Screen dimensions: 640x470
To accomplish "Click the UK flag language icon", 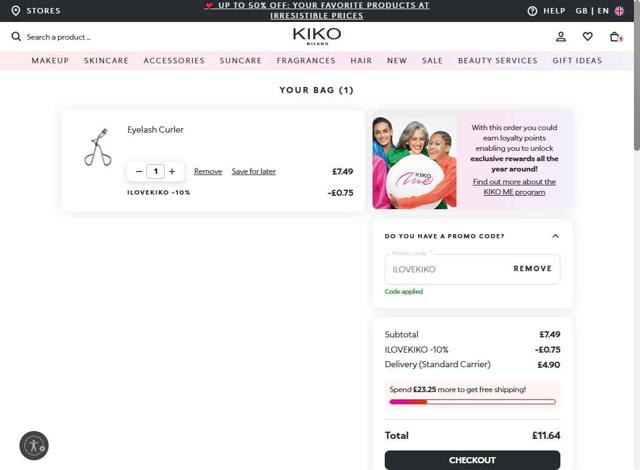I will pyautogui.click(x=619, y=11).
